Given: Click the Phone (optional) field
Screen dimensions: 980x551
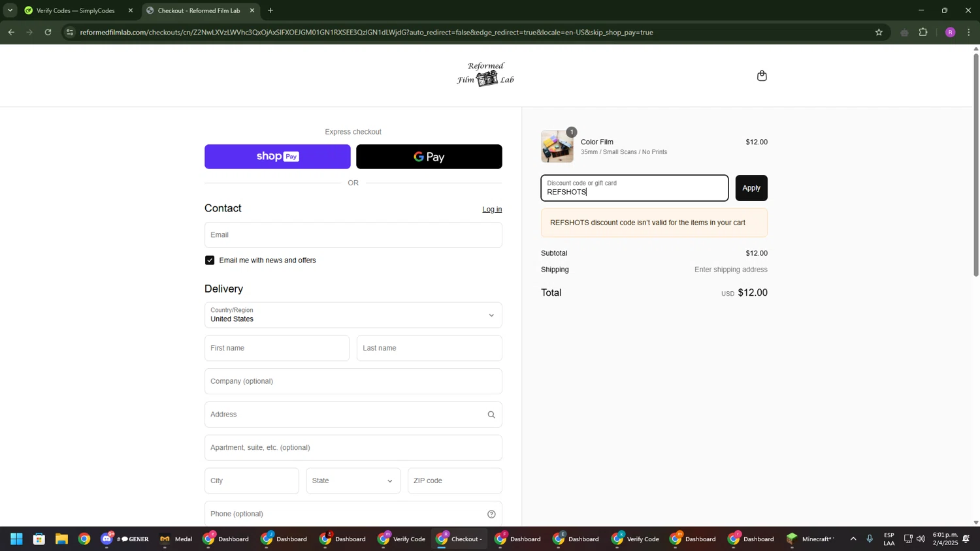Looking at the screenshot, I should tap(353, 514).
